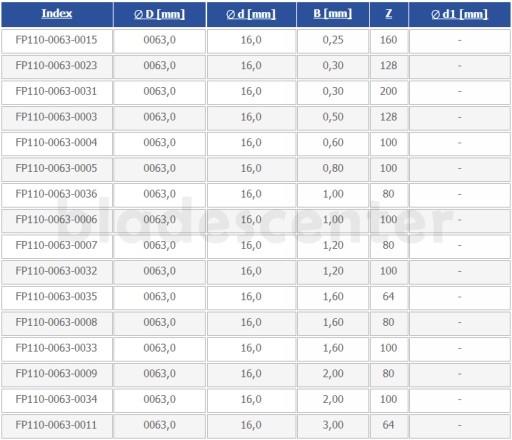
Task: Select the FP110-0063-0023 index cell
Action: pos(57,67)
